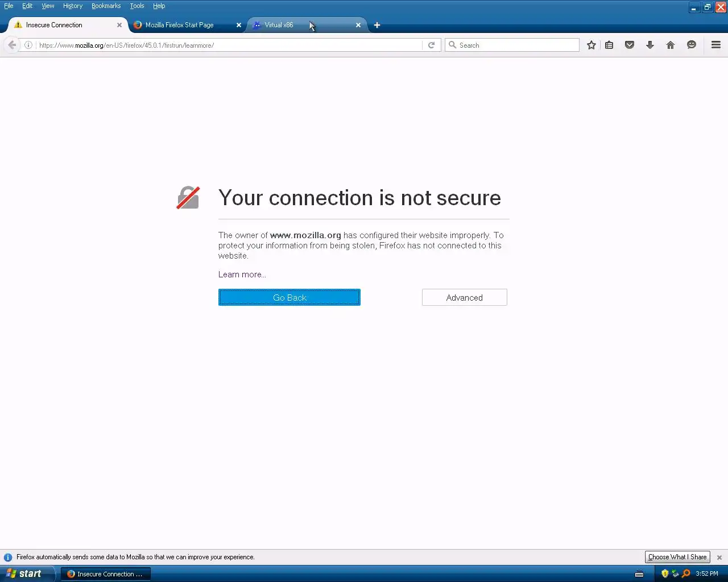Show bookmarks list icon

coord(609,45)
